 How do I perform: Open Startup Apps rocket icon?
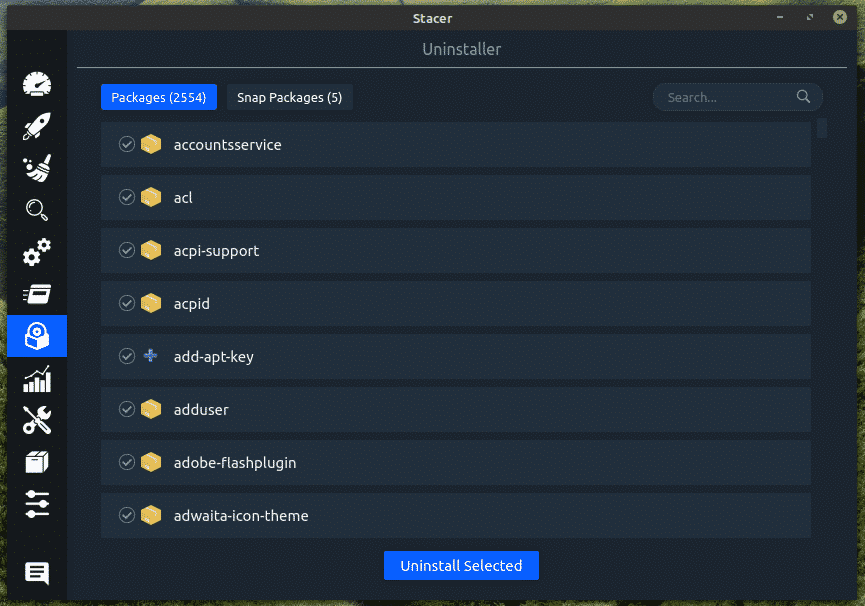(x=37, y=126)
